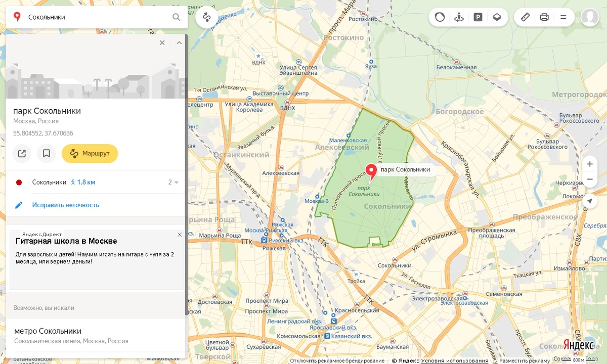Screen dimensions: 607x364
Task: Toggle the traffic layer icon
Action: click(440, 17)
